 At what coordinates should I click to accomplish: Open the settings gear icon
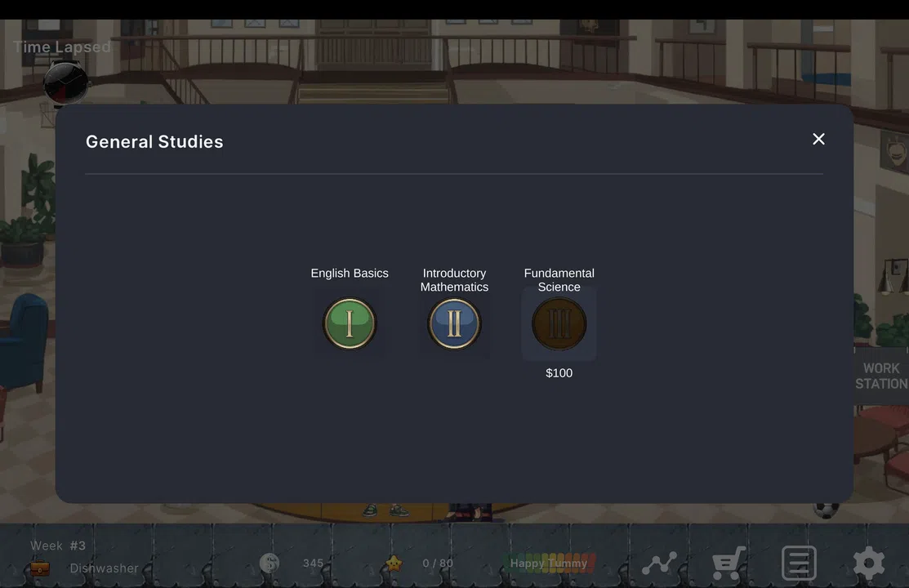(x=868, y=563)
